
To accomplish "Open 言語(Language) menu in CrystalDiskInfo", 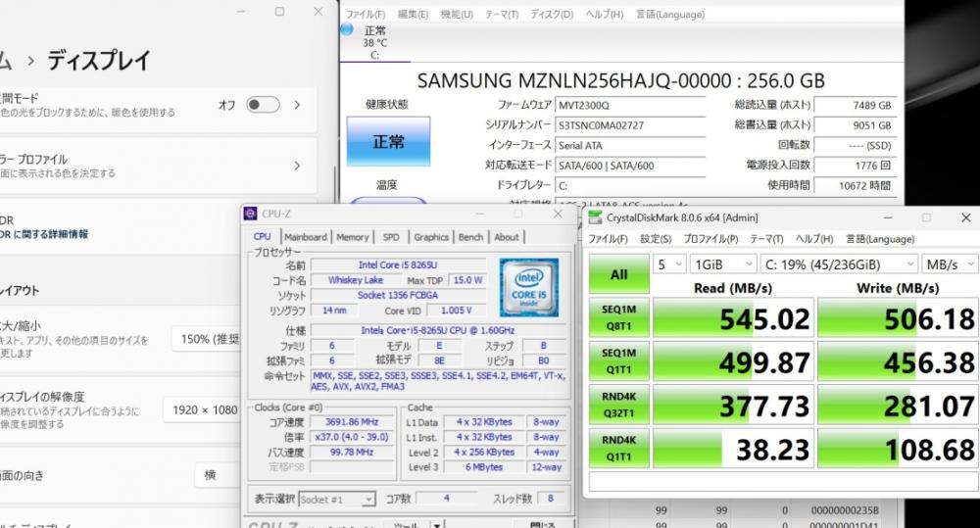I will tap(670, 14).
